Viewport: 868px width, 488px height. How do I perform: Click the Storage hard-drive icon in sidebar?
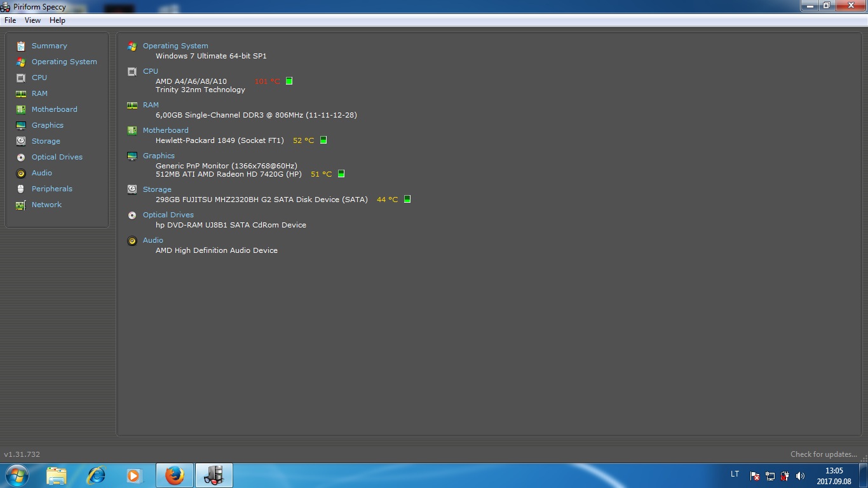click(x=21, y=141)
